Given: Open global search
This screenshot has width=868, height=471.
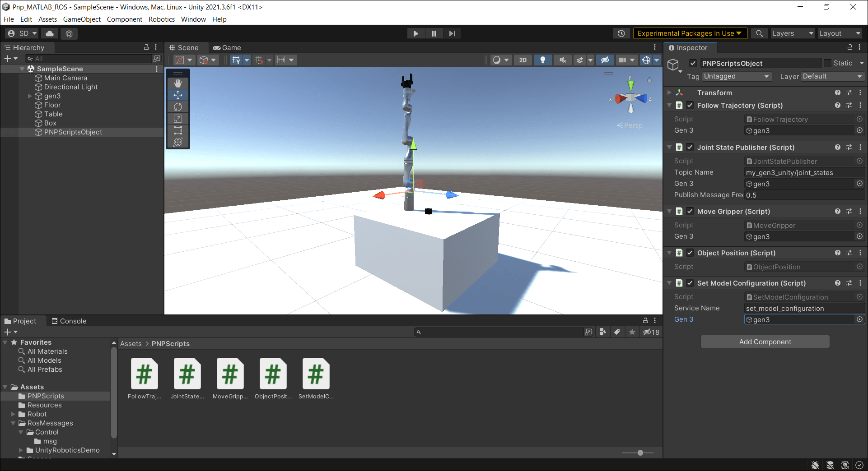Looking at the screenshot, I should pyautogui.click(x=760, y=33).
